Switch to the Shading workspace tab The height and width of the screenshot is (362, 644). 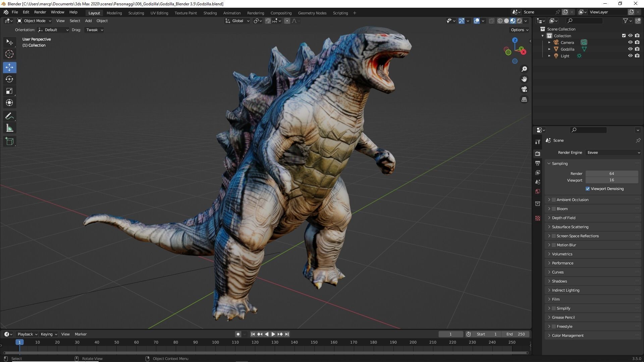[210, 13]
